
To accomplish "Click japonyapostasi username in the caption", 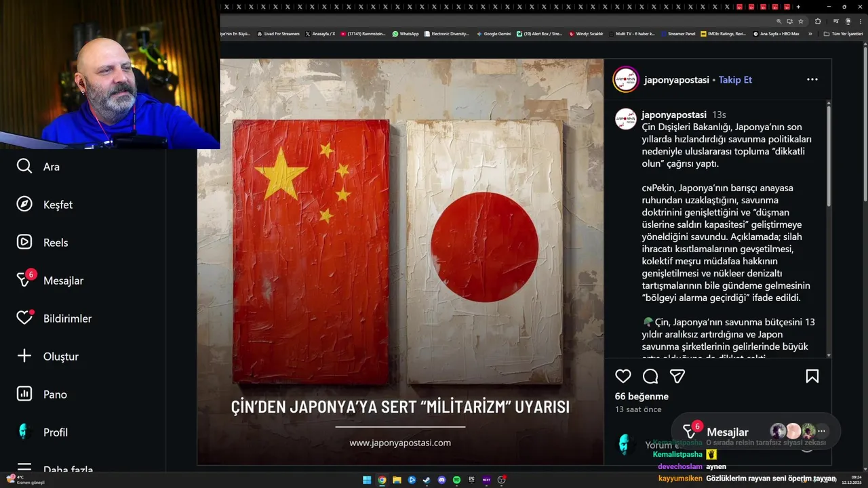I will pos(674,115).
